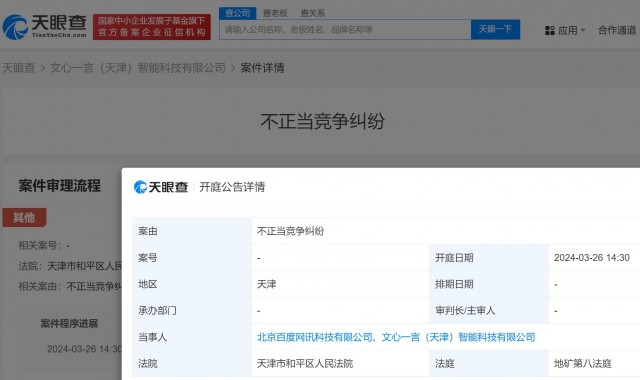The width and height of the screenshot is (640, 380).
Task: Click the 开庭公告详情 popup title
Action: (x=232, y=187)
